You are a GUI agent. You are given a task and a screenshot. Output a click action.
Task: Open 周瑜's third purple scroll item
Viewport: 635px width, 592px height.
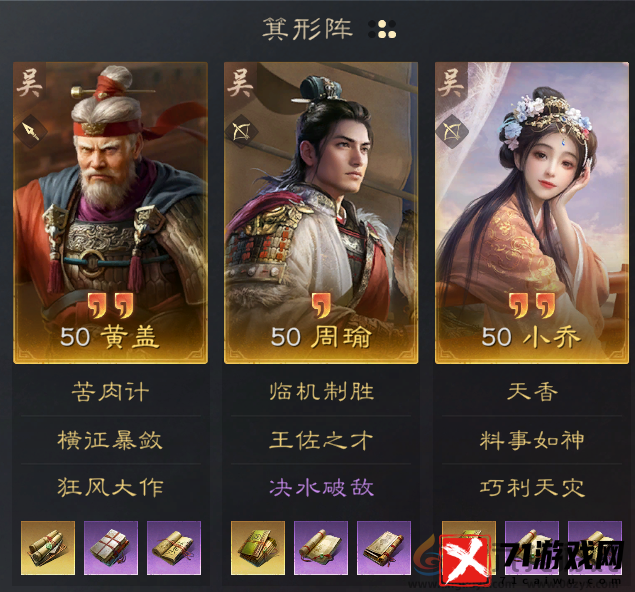[x=384, y=548]
